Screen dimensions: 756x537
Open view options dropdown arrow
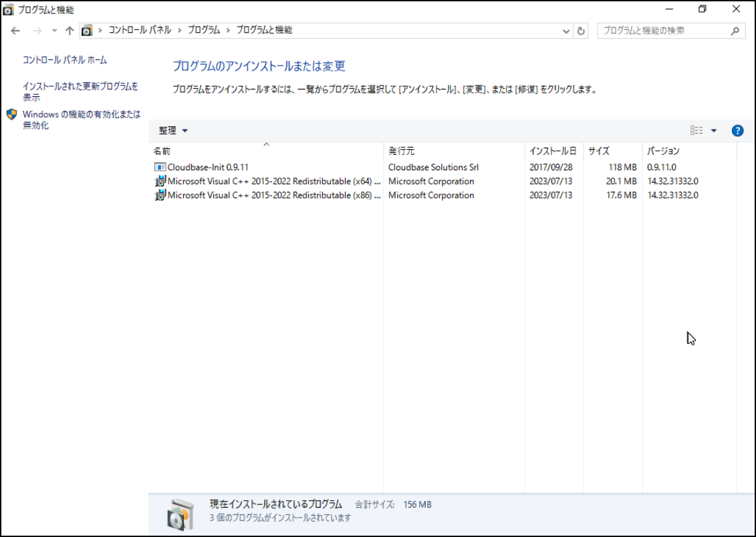714,130
